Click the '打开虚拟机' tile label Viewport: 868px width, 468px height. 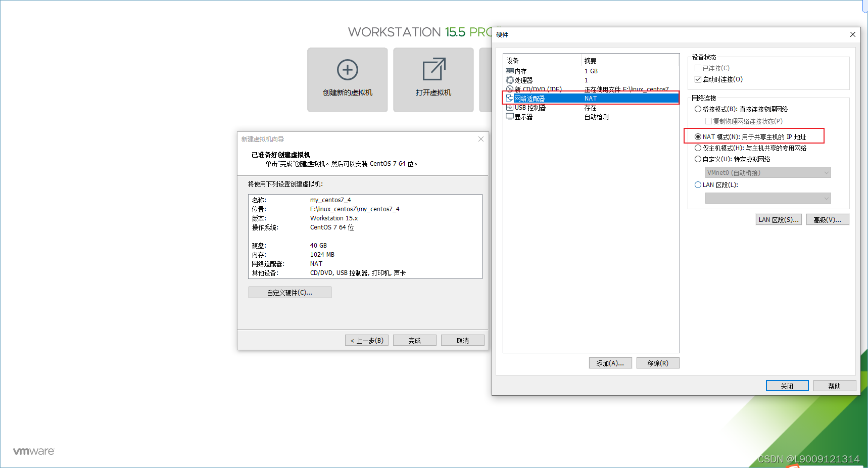[433, 92]
